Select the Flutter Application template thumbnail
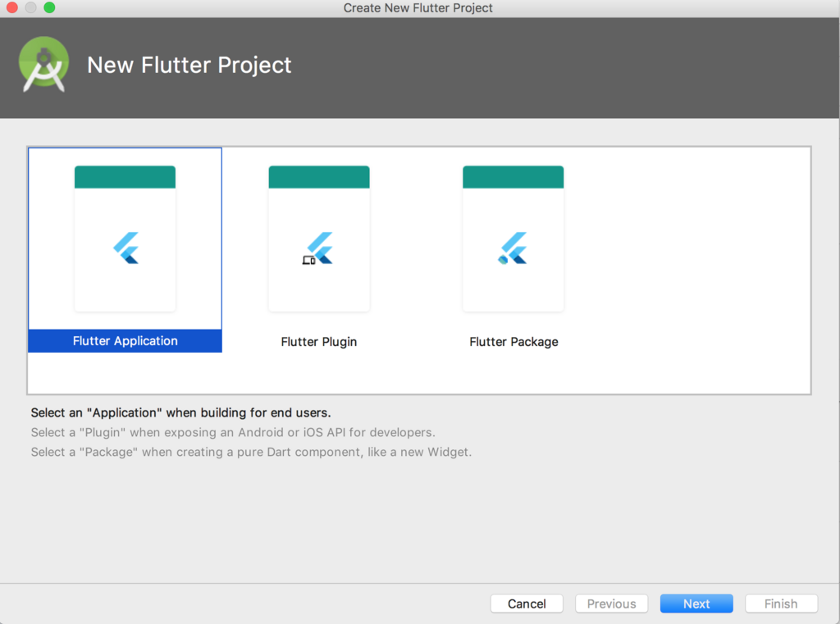 [125, 239]
